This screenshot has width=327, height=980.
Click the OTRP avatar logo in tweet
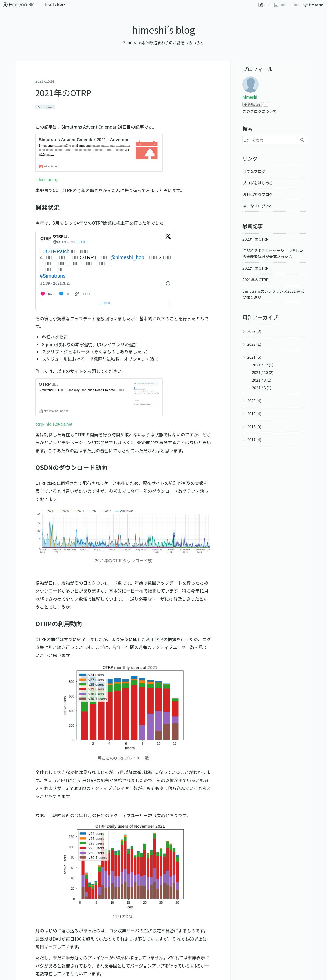pos(46,239)
